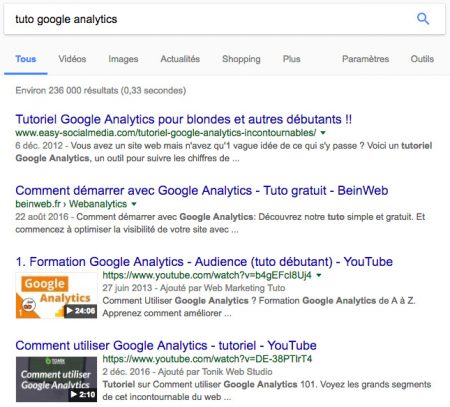The image size is (450, 407).
Task: Switch to the Vidéos tab
Action: point(72,59)
